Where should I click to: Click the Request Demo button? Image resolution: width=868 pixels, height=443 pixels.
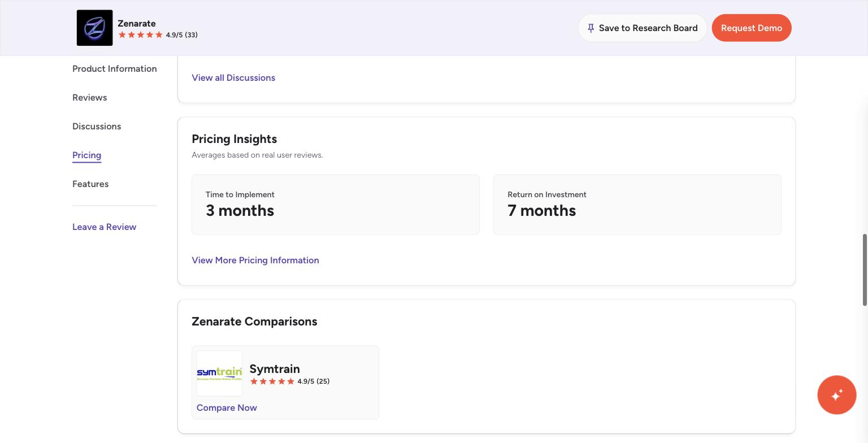(752, 28)
